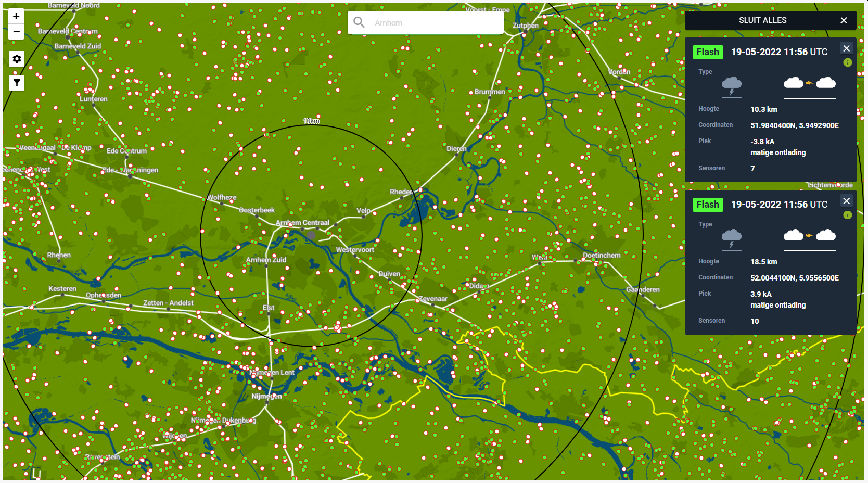
Task: Click coordinates 51.9840400N, 5.9492900E
Action: pyautogui.click(x=795, y=125)
